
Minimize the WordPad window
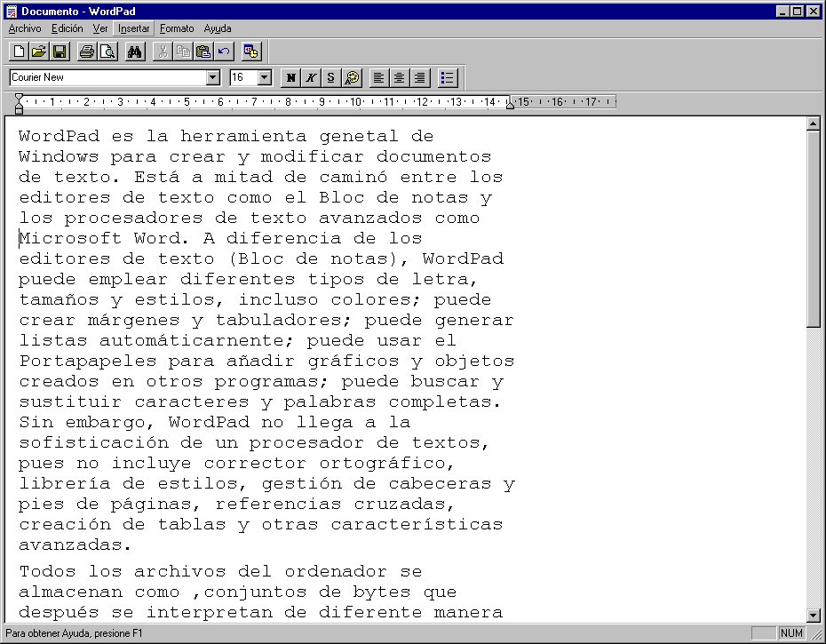pyautogui.click(x=782, y=11)
